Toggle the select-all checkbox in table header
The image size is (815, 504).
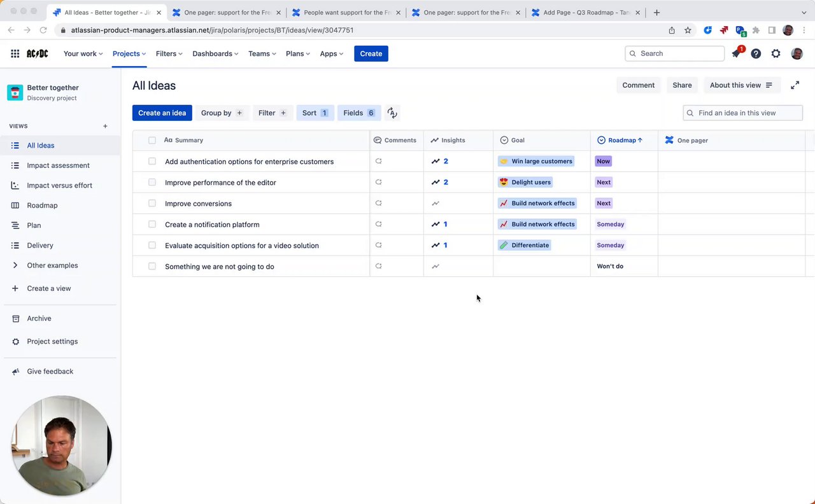152,141
